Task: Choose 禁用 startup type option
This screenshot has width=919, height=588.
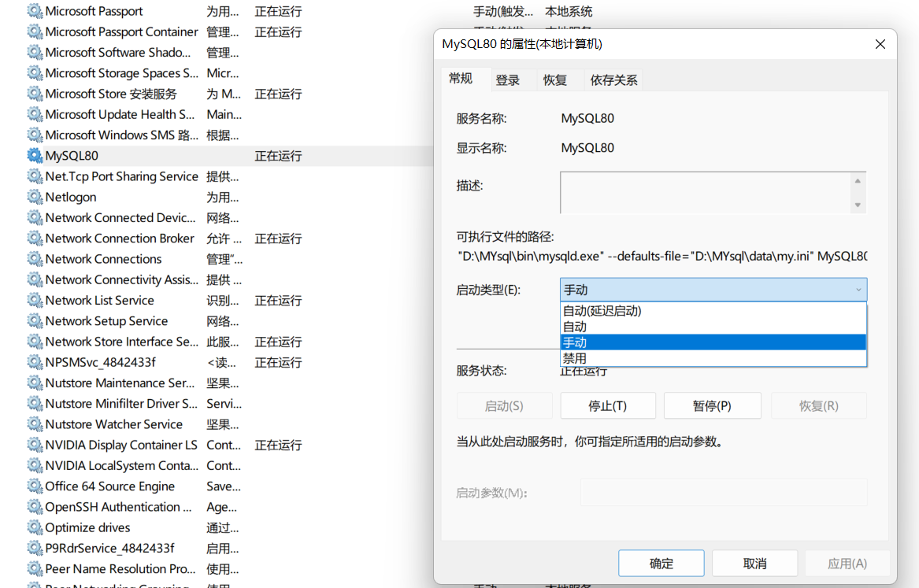Action: click(x=713, y=358)
